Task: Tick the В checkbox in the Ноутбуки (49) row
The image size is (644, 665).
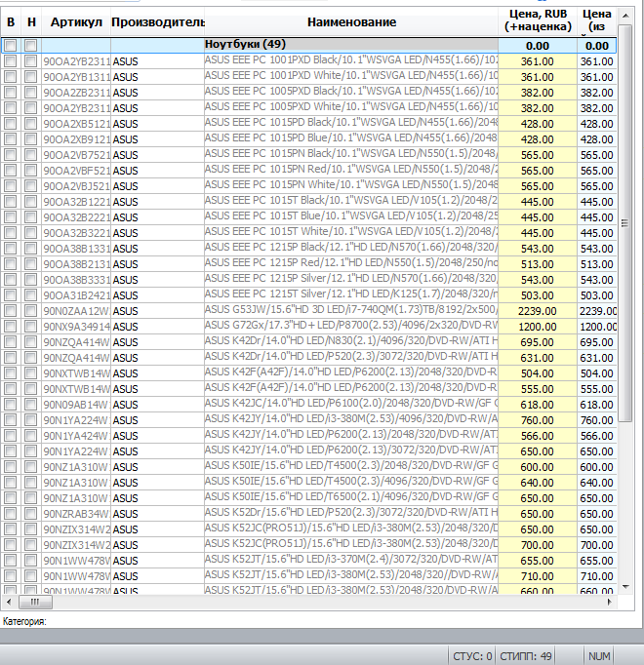Action: pos(11,46)
